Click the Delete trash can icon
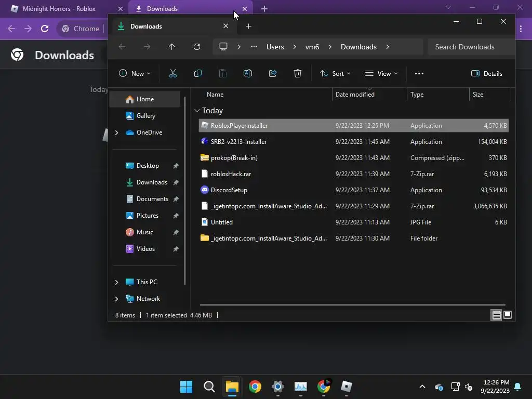This screenshot has height=399, width=532. click(x=298, y=73)
